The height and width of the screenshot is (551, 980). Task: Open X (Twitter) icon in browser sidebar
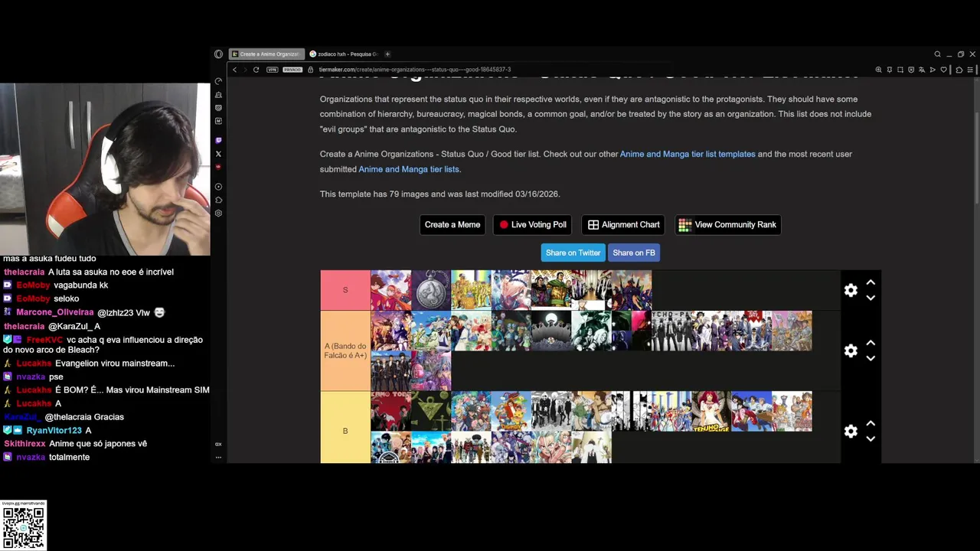click(218, 154)
